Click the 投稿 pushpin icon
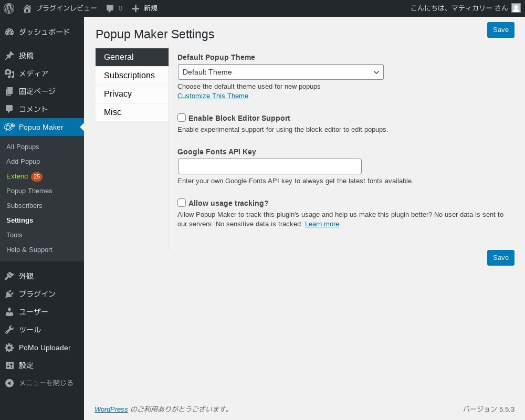The image size is (525, 420). point(9,56)
